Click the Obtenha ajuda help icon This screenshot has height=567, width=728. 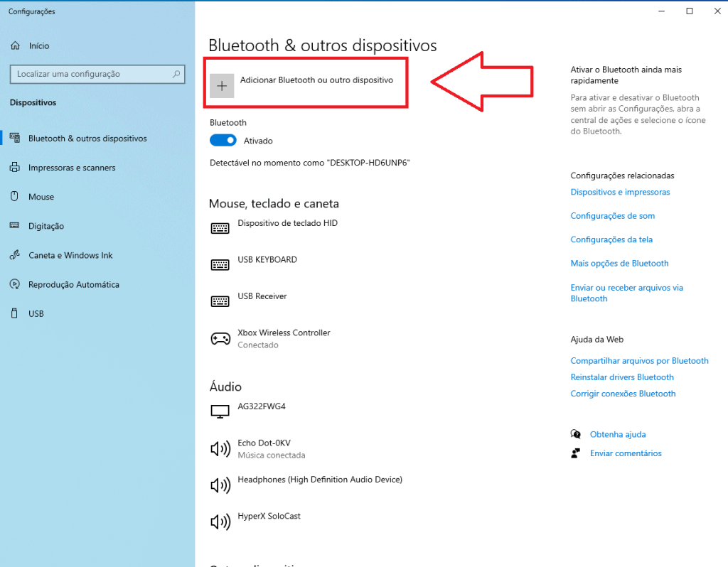(x=576, y=433)
